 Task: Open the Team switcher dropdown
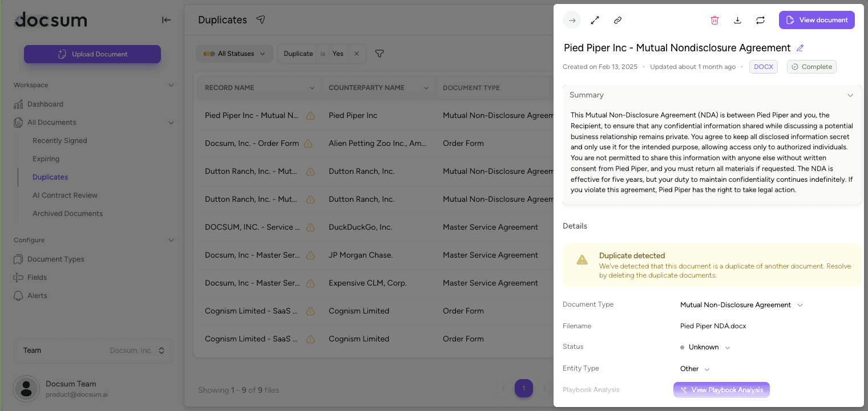click(x=94, y=351)
